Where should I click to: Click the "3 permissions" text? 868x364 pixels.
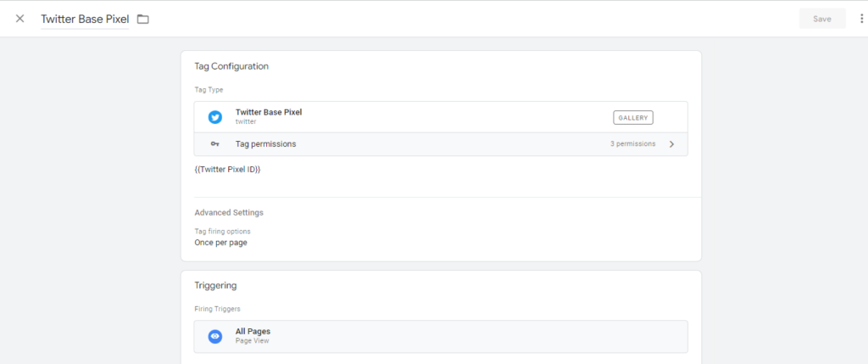[x=632, y=144]
